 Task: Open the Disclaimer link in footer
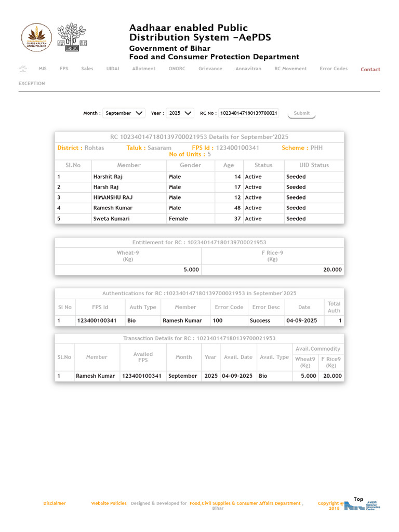click(55, 503)
